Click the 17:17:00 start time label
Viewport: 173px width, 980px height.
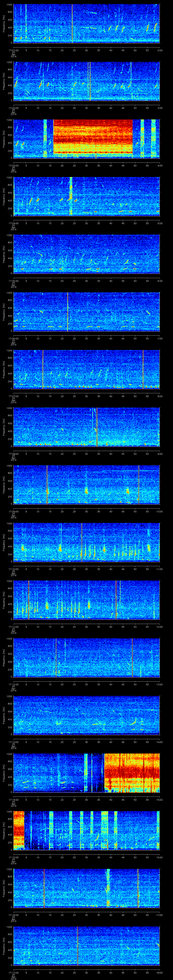(13, 972)
